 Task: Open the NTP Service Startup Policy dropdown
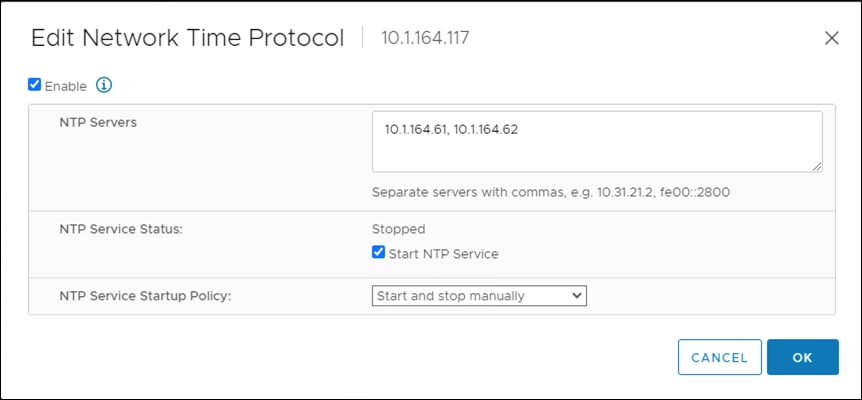[478, 295]
